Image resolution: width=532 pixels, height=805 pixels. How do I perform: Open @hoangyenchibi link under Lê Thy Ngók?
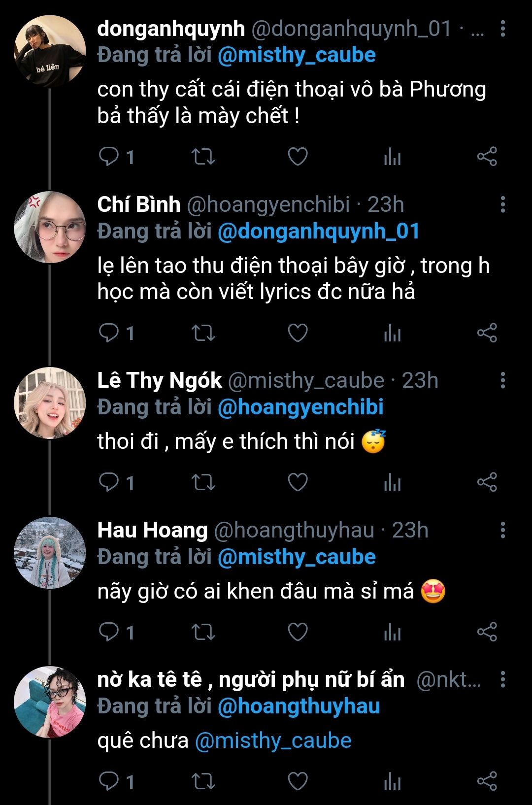coord(300,407)
